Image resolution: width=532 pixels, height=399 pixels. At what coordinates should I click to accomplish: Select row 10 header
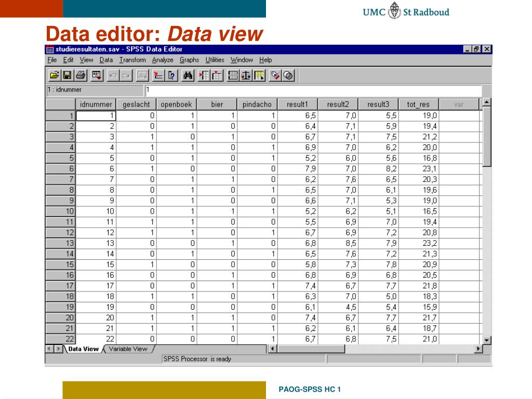(61, 211)
